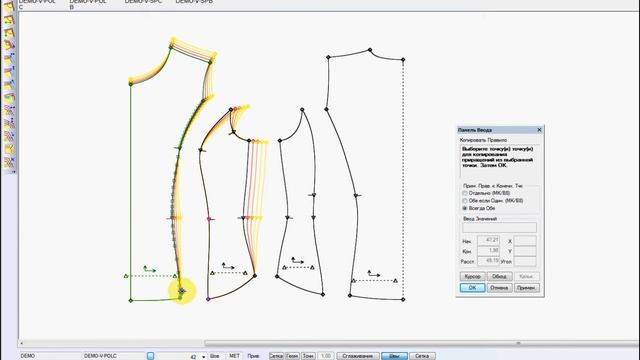This screenshot has width=640, height=360.
Task: Confirm with the OK button
Action: click(x=472, y=288)
